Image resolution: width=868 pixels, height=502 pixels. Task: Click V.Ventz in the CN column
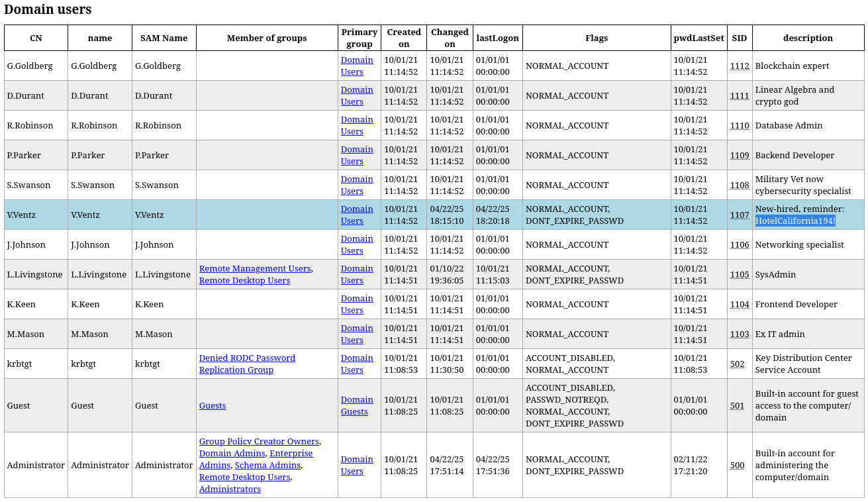click(21, 215)
